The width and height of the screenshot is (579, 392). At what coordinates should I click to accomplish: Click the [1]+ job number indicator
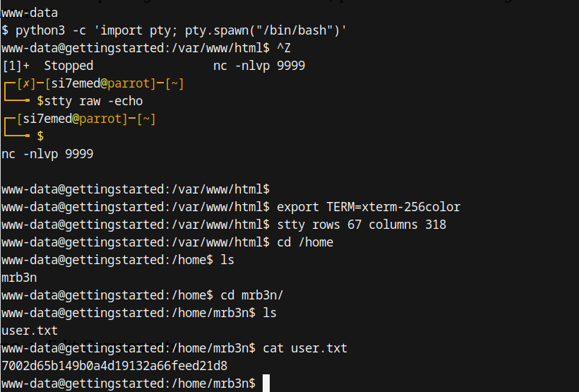pos(16,66)
